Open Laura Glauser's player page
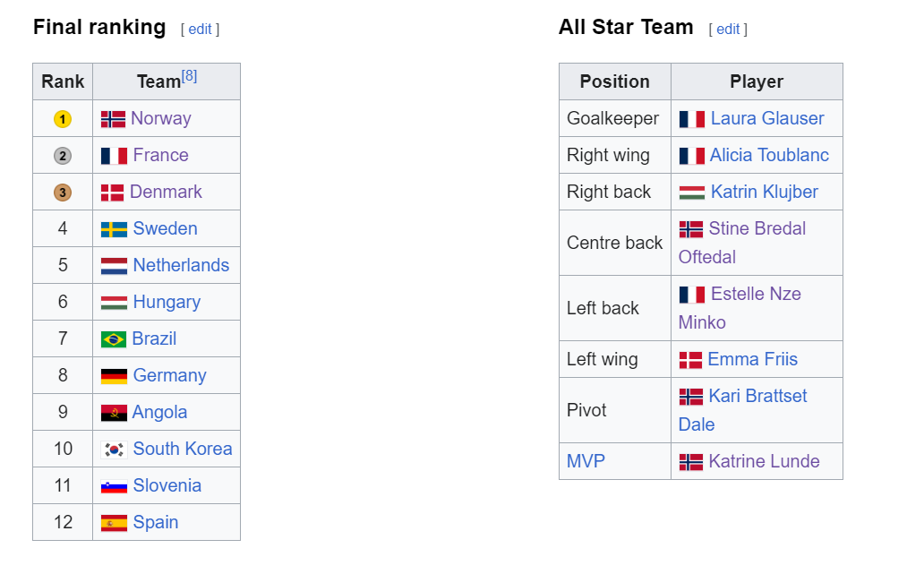Image resolution: width=924 pixels, height=574 pixels. click(767, 118)
